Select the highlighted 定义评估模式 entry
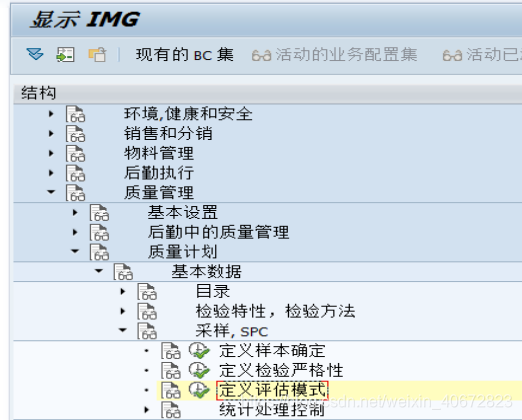 pos(272,390)
